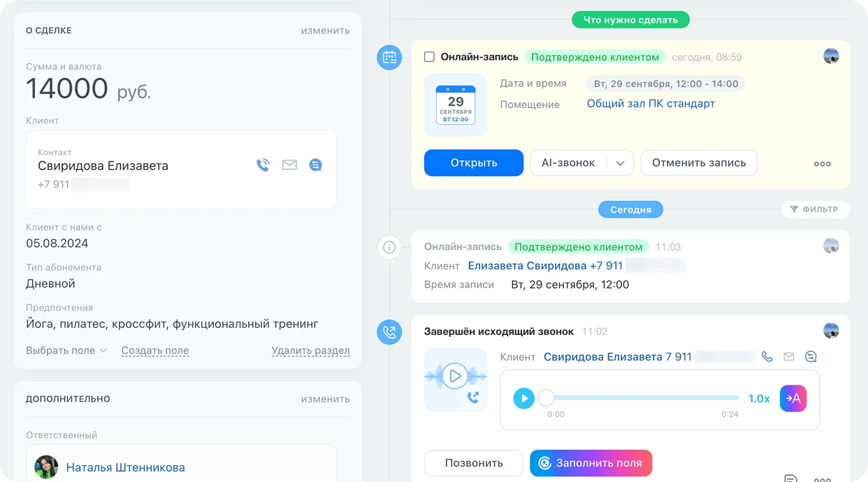Open the ФИЛЬТР filter control

tap(816, 210)
